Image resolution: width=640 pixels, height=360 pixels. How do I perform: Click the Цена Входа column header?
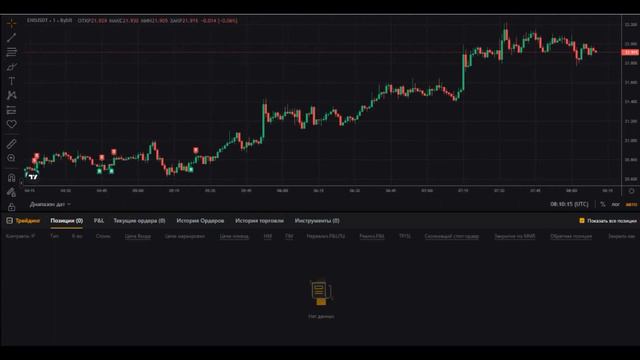tap(138, 236)
